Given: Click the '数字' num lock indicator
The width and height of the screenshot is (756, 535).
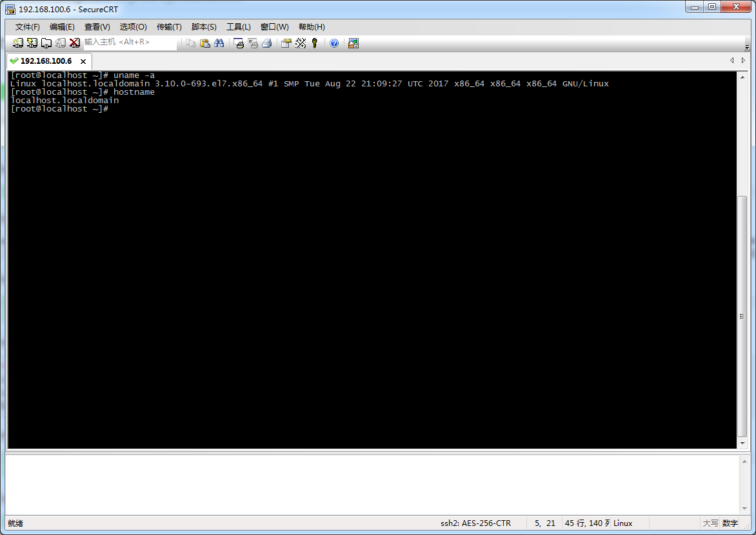Looking at the screenshot, I should tap(730, 523).
